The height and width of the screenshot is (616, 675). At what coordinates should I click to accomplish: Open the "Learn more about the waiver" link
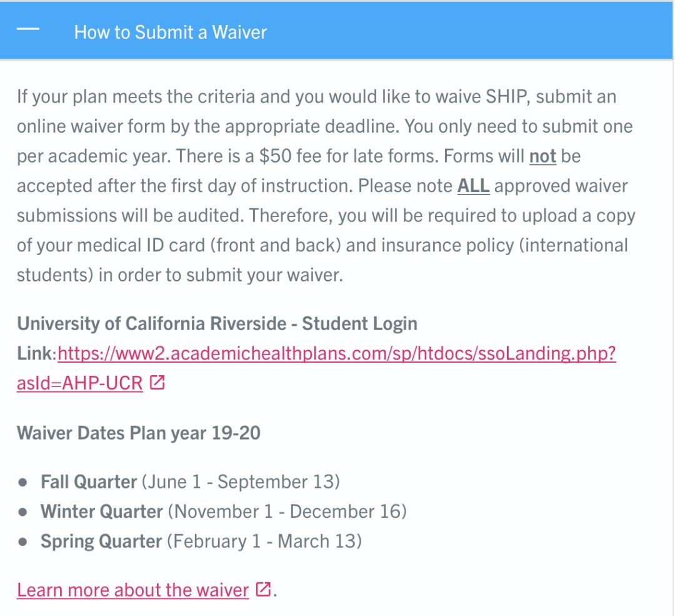(x=132, y=590)
